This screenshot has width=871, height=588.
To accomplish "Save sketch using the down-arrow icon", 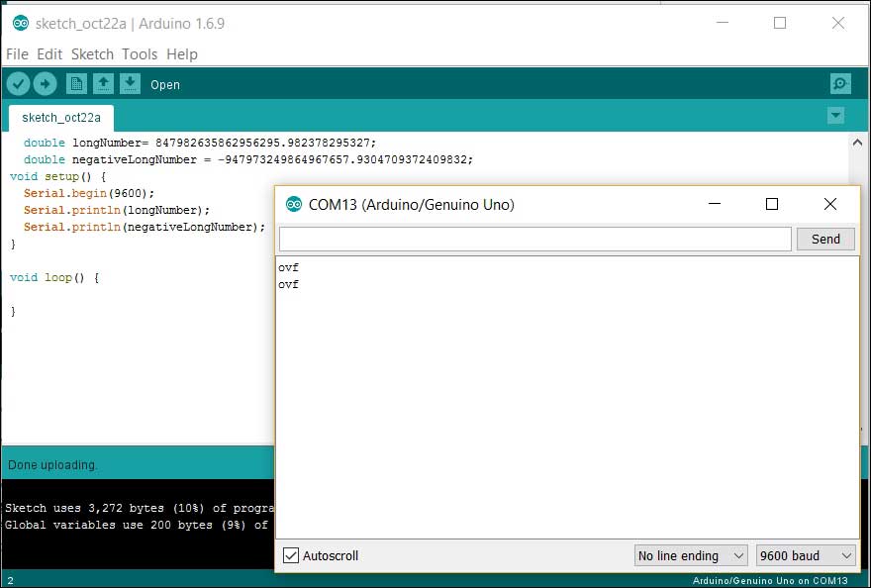I will 130,84.
